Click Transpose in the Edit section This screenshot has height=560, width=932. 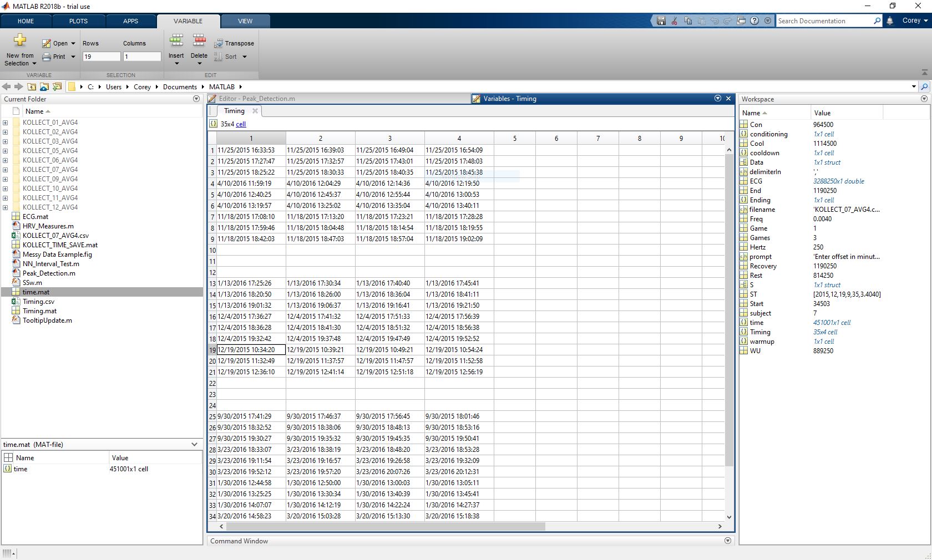coord(234,43)
